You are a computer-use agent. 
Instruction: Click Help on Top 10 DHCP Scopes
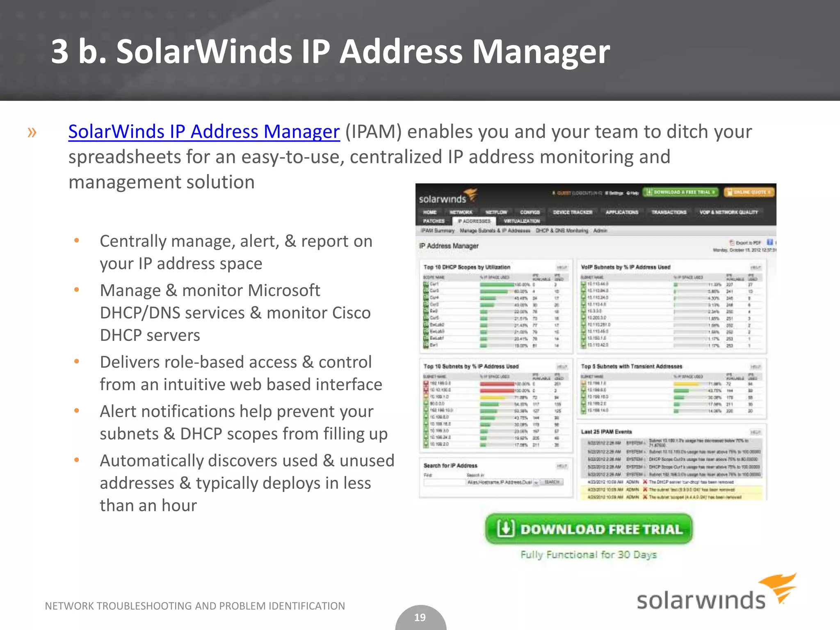pos(562,267)
